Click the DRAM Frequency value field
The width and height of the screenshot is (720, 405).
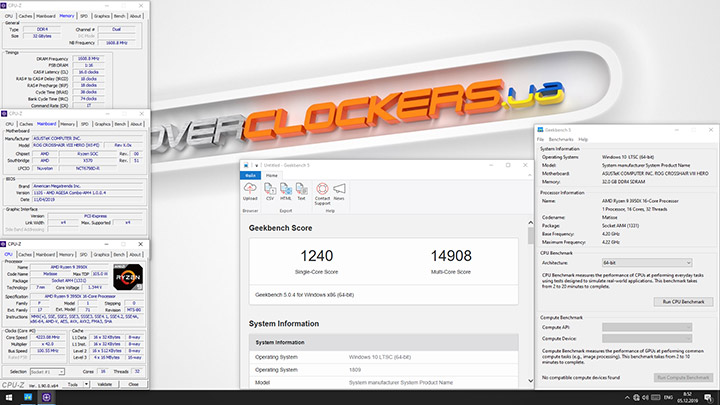(89, 59)
